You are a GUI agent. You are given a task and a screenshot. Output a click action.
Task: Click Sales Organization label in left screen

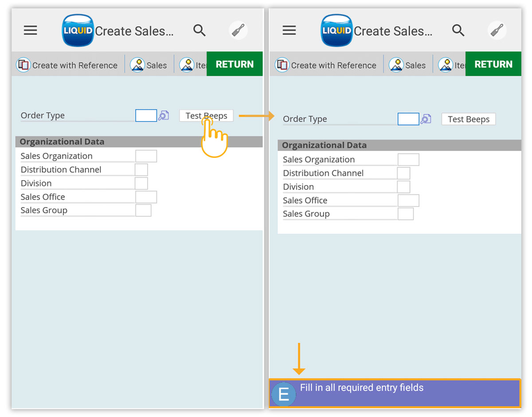(57, 156)
